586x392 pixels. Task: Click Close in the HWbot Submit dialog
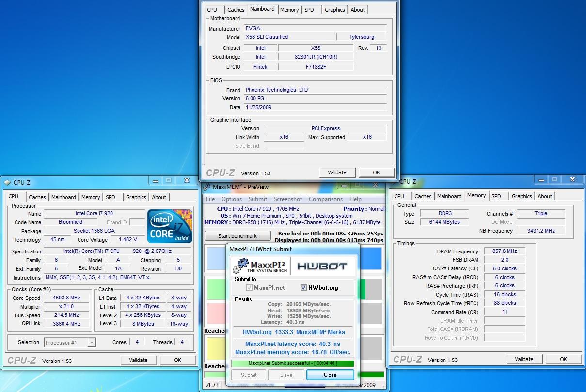[x=330, y=375]
